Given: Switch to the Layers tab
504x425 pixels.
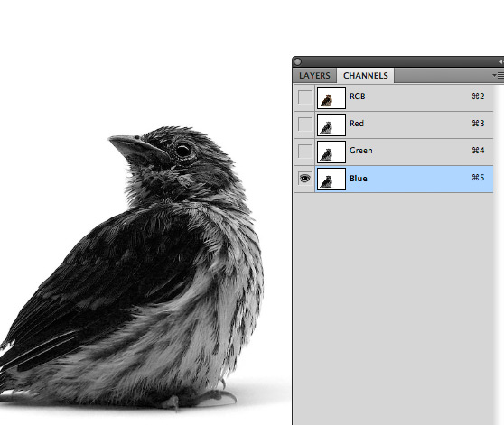Looking at the screenshot, I should click(x=314, y=76).
